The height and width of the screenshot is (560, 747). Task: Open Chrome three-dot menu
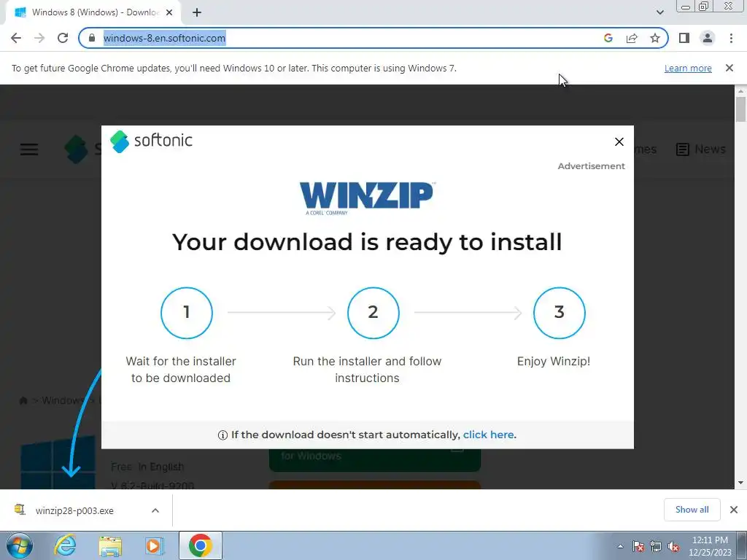731,38
